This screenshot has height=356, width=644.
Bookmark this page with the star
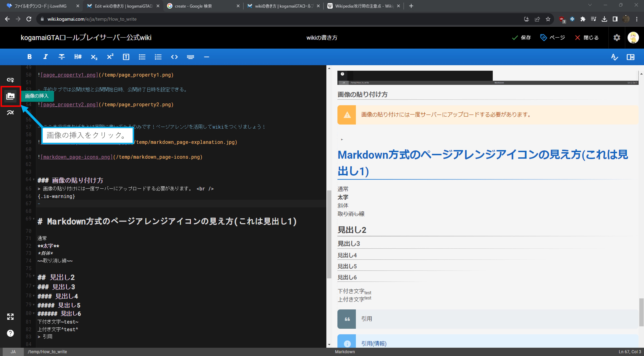point(548,19)
